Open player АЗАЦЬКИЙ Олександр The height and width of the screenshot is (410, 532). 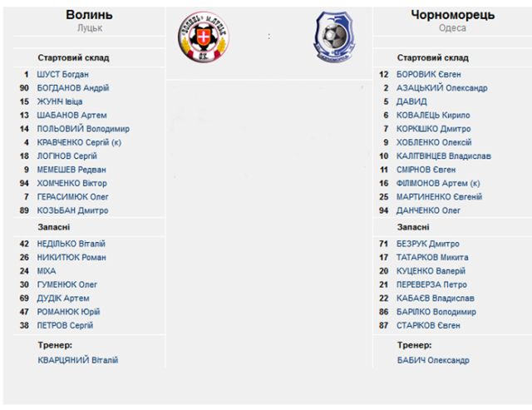pyautogui.click(x=442, y=88)
